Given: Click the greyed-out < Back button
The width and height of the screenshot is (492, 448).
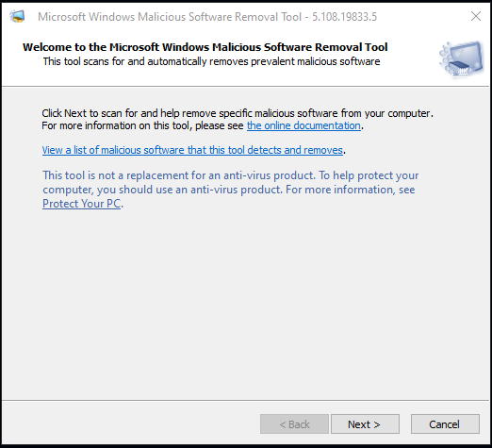Looking at the screenshot, I should coord(294,424).
